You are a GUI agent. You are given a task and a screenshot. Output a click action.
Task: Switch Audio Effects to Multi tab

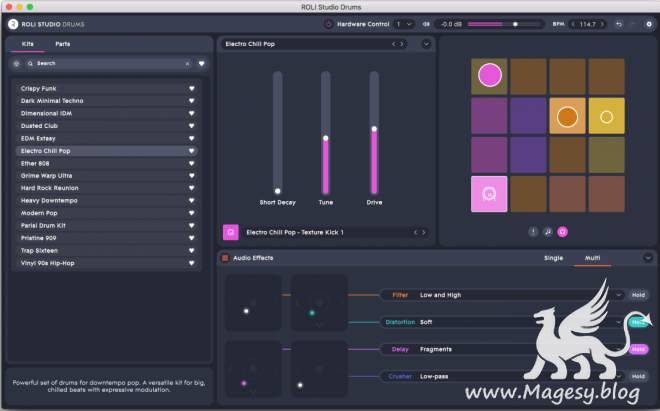(592, 258)
